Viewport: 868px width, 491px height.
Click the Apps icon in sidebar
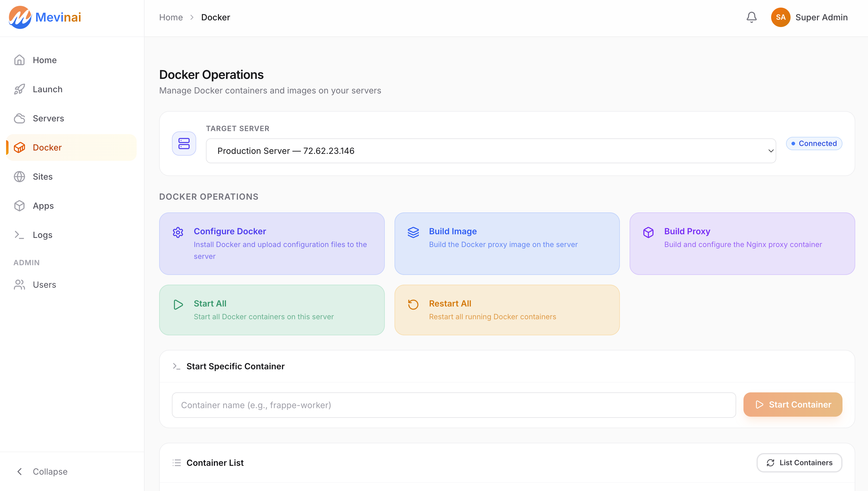coord(19,206)
